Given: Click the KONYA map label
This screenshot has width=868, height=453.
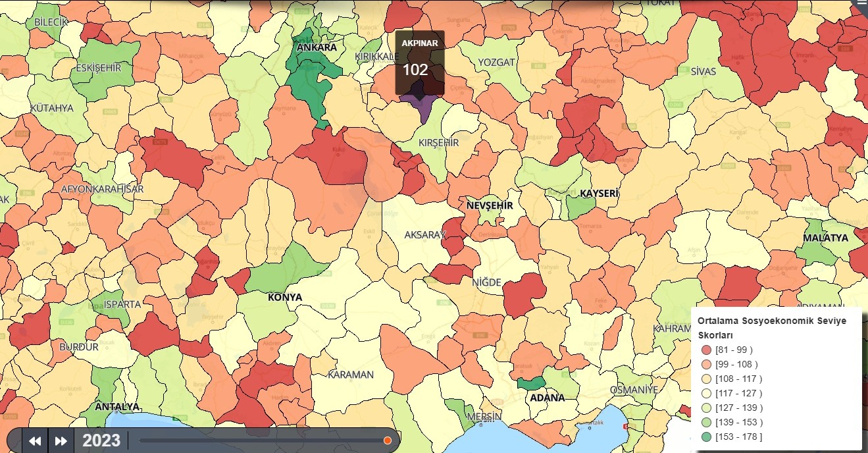Looking at the screenshot, I should (x=285, y=298).
